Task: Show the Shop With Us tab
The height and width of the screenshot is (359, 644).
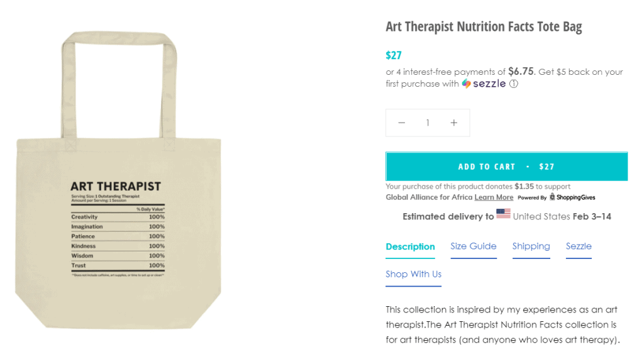Action: coord(413,274)
